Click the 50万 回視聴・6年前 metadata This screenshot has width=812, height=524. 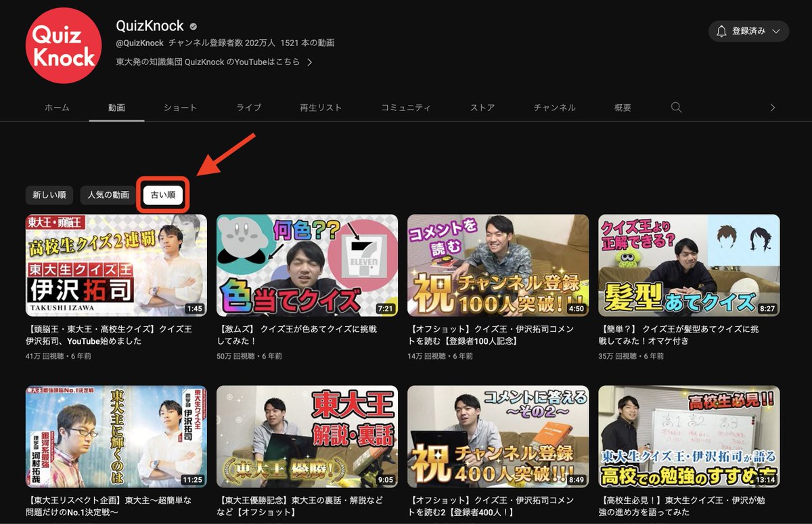pyautogui.click(x=250, y=355)
